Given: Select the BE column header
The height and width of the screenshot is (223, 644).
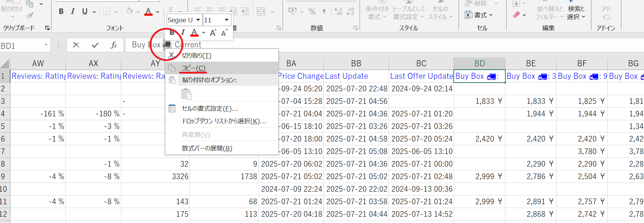Looking at the screenshot, I should 530,63.
